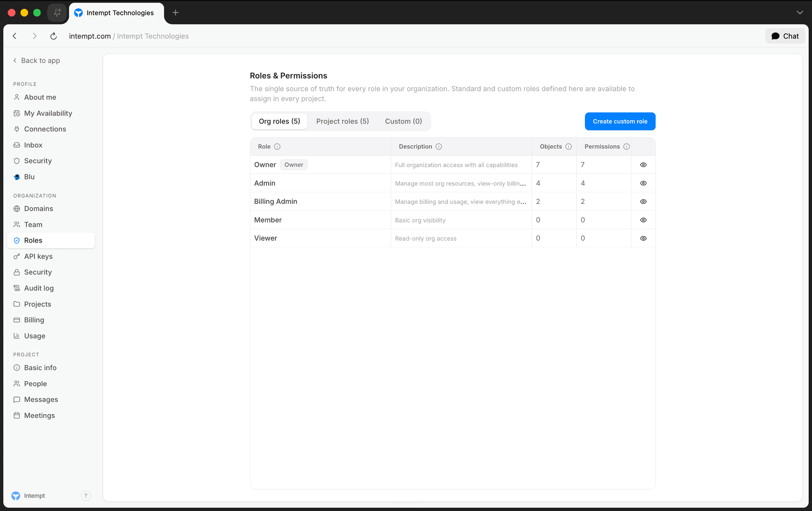Click the Roles shield icon

click(17, 240)
